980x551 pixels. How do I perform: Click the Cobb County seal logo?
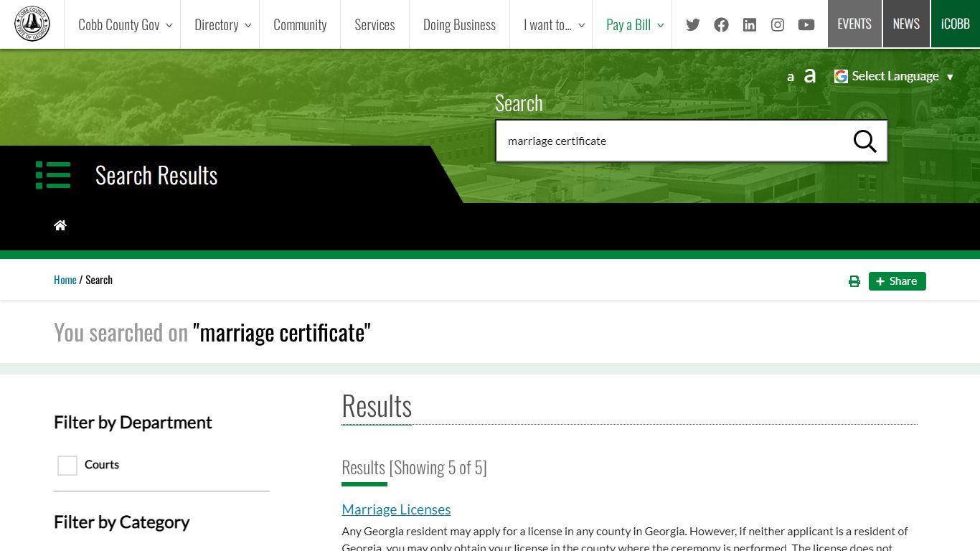(32, 24)
